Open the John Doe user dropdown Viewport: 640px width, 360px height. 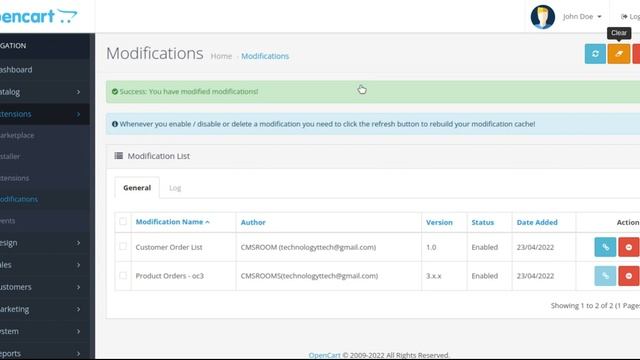[x=582, y=17]
